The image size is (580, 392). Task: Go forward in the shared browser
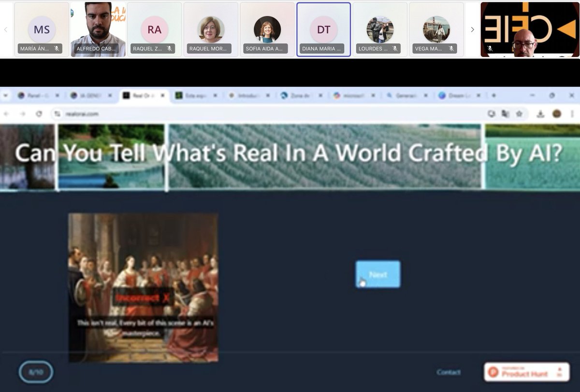point(23,114)
